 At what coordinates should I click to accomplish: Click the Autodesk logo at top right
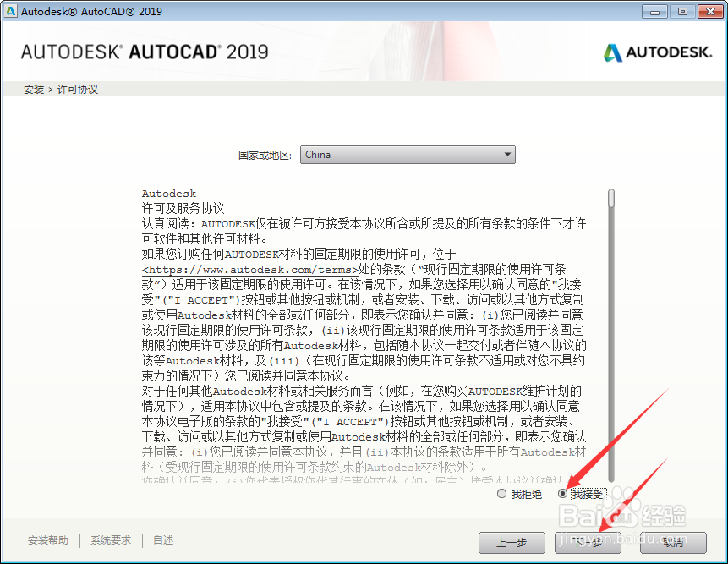click(x=658, y=52)
